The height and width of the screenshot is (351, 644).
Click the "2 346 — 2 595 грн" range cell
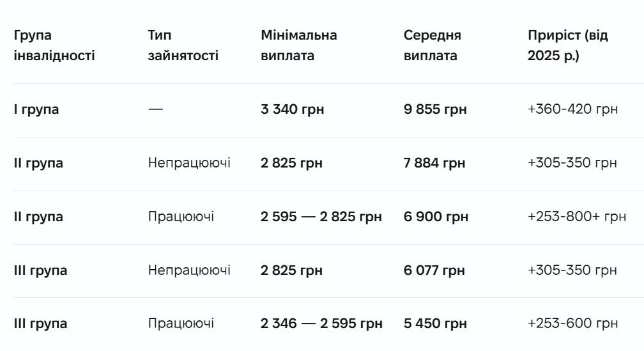pos(321,324)
